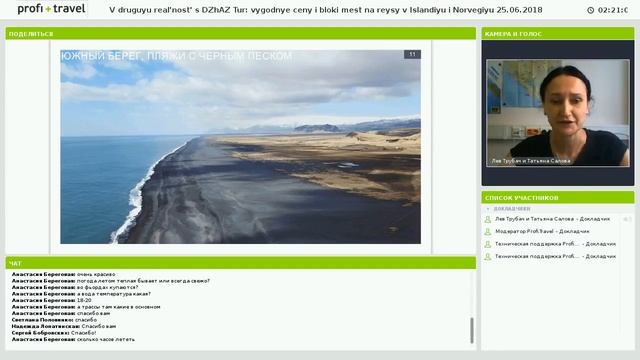Viewport: 640px width, 360px height.
Task: Click the slide title 'ЮЖНЫЙ БЕРЕГ, ПЛЯЖИ С ЧЕРНЫМ ПЕСКОМ'
Action: (176, 56)
